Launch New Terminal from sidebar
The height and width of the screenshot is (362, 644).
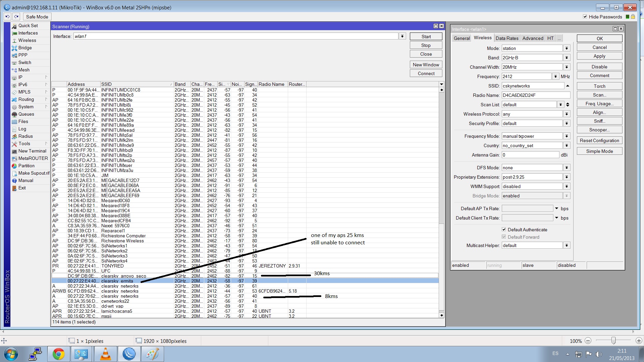point(32,151)
